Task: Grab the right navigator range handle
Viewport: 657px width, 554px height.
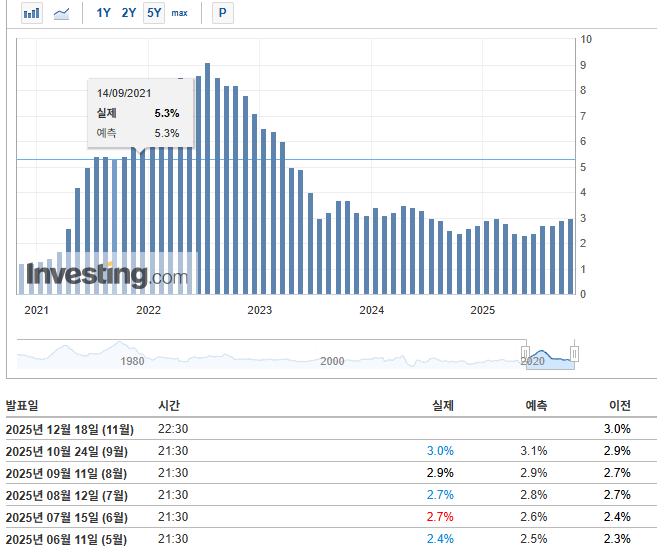Action: pos(574,353)
